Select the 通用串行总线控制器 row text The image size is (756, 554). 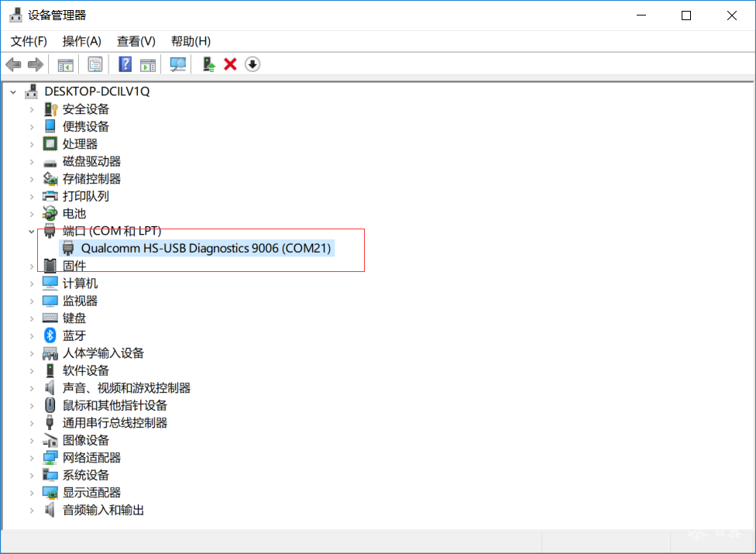115,422
